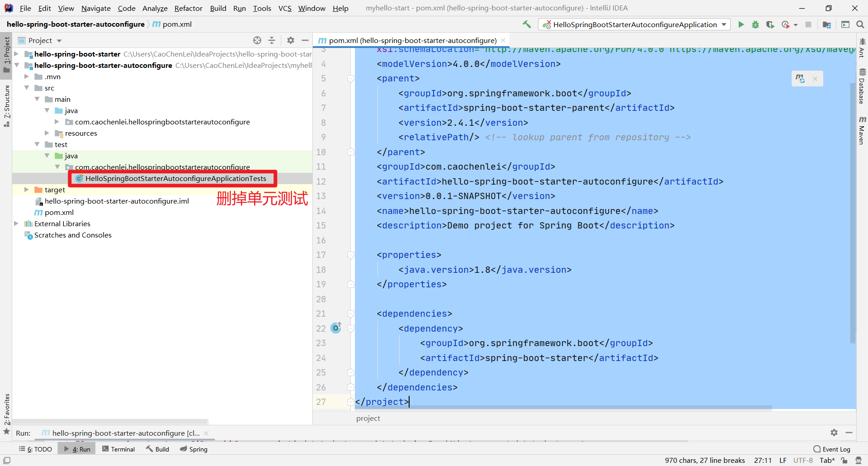868x466 pixels.
Task: Open the Maven tool window
Action: (x=862, y=130)
